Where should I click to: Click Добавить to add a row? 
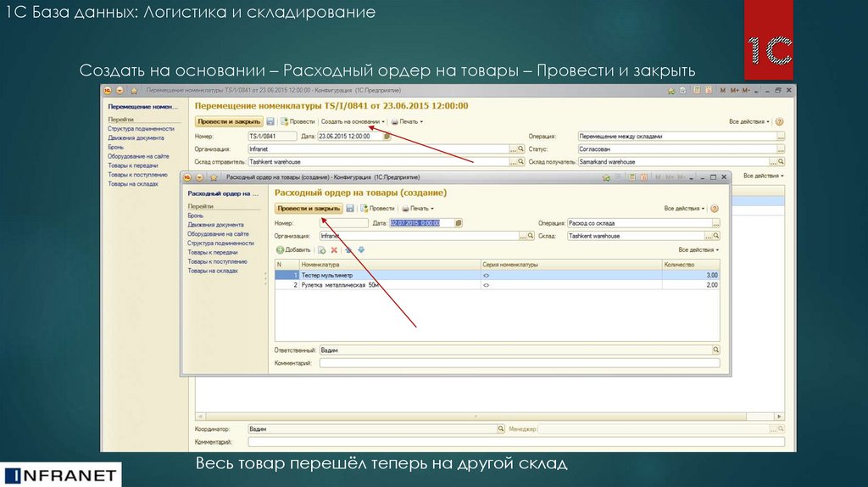(293, 250)
